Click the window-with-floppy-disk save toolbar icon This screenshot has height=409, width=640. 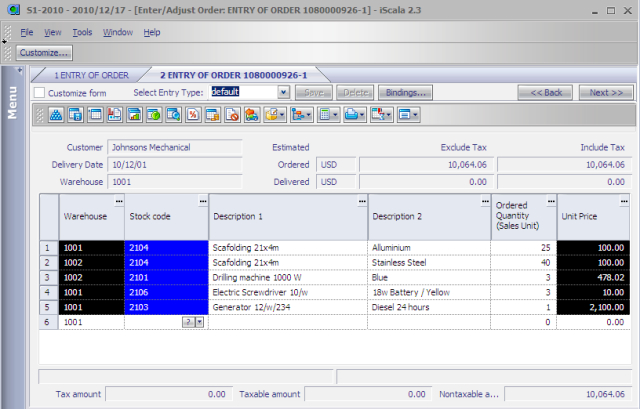76,115
